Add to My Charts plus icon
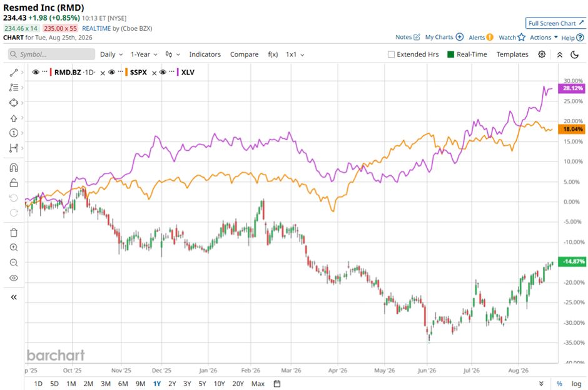This screenshot has height=390, width=588. 459,37
